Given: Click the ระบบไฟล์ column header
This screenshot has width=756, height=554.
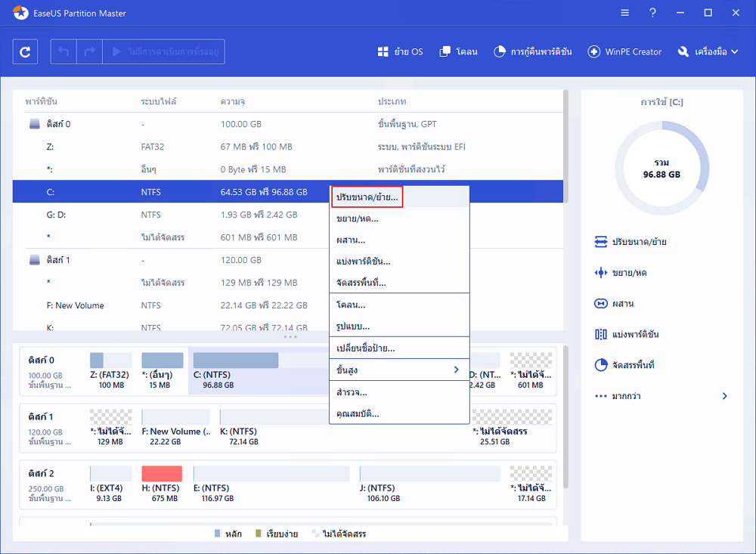Looking at the screenshot, I should (x=159, y=102).
